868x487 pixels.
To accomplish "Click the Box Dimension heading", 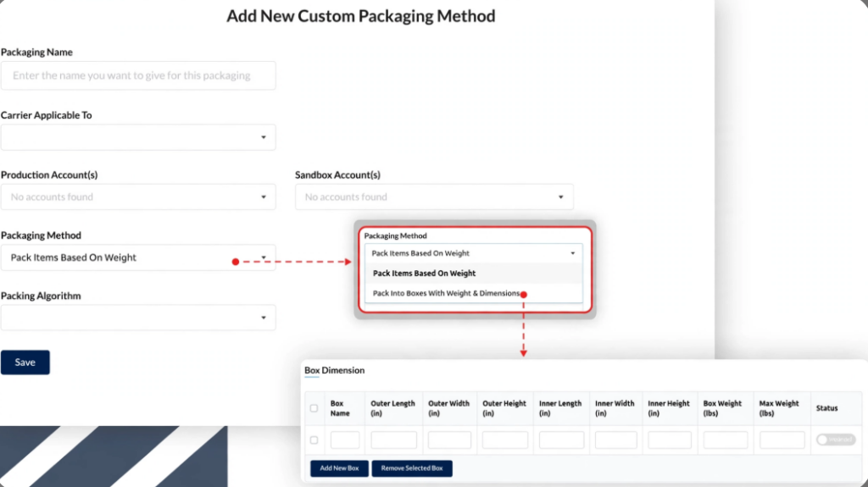I will [334, 370].
